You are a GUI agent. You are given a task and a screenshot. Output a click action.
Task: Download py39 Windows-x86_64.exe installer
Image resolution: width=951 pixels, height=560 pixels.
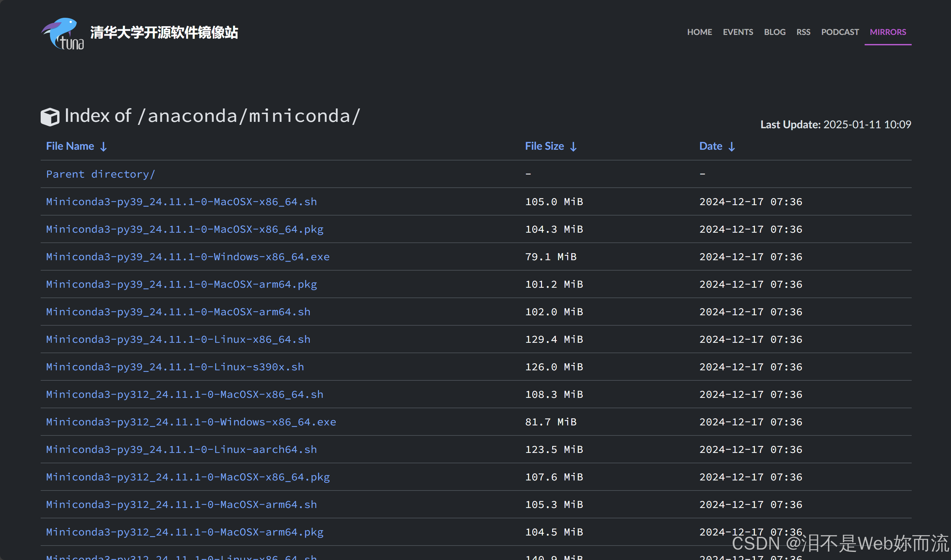[188, 257]
